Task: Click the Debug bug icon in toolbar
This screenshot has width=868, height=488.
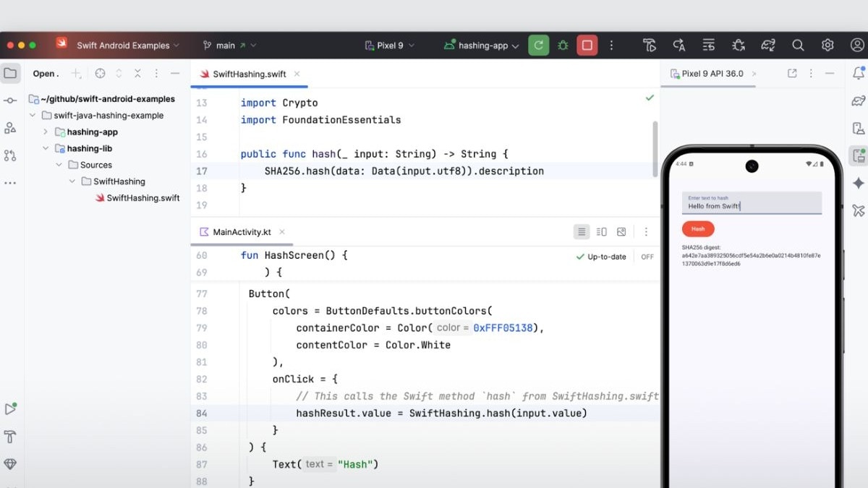Action: point(563,46)
